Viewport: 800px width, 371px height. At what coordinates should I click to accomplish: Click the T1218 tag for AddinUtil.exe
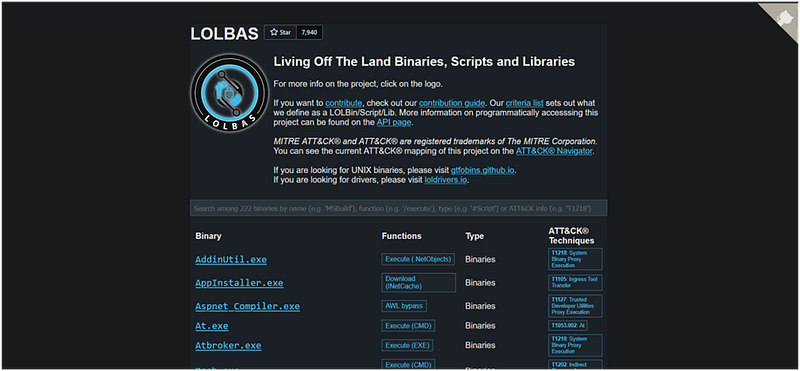[x=575, y=259]
